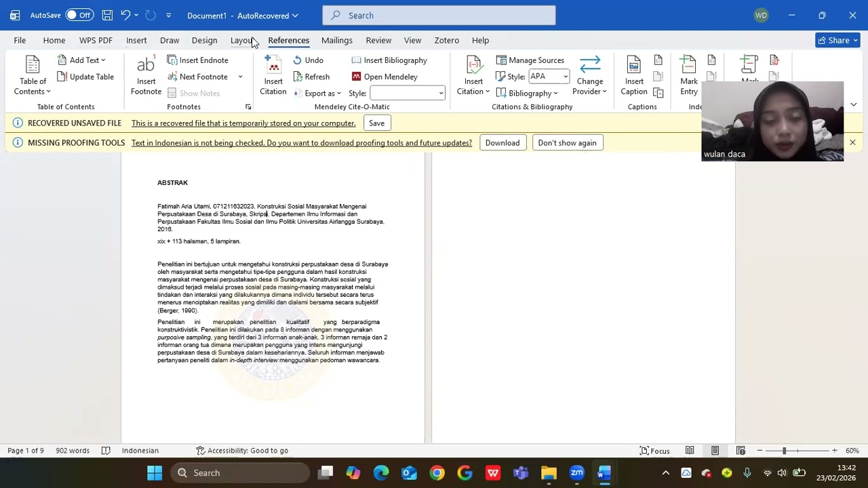This screenshot has height=488, width=868.
Task: Open Insert Citation in Citations & Bibliography
Action: [x=473, y=76]
